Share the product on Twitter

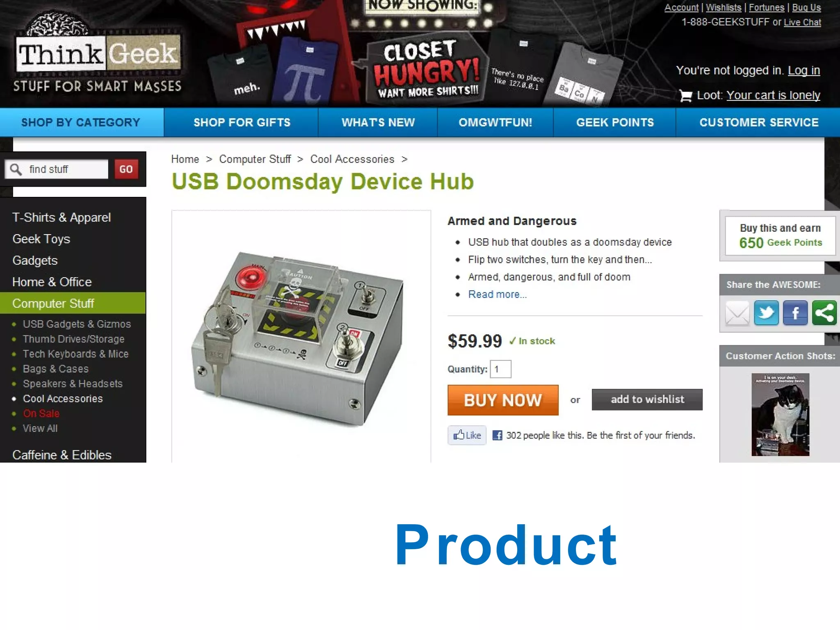766,313
